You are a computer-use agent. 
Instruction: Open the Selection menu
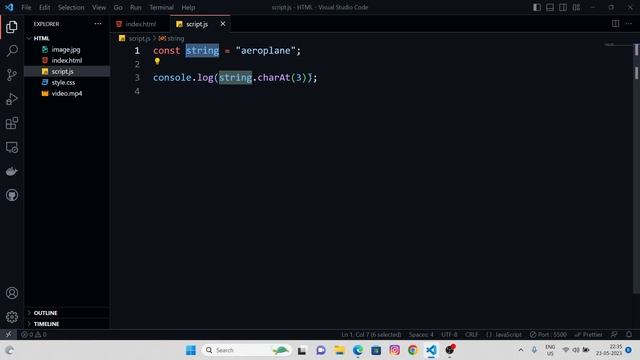tap(71, 7)
